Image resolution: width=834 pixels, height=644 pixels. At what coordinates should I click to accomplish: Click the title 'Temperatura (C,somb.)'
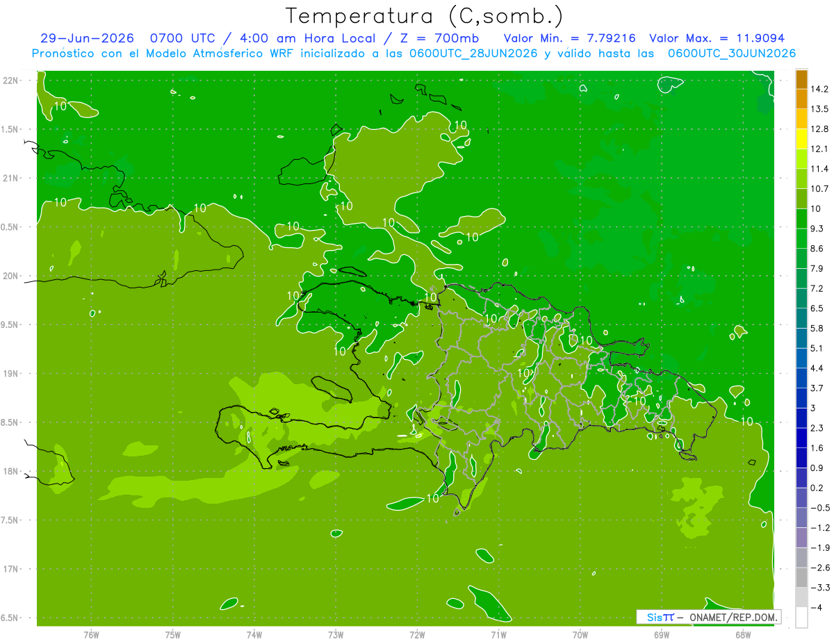click(x=424, y=17)
